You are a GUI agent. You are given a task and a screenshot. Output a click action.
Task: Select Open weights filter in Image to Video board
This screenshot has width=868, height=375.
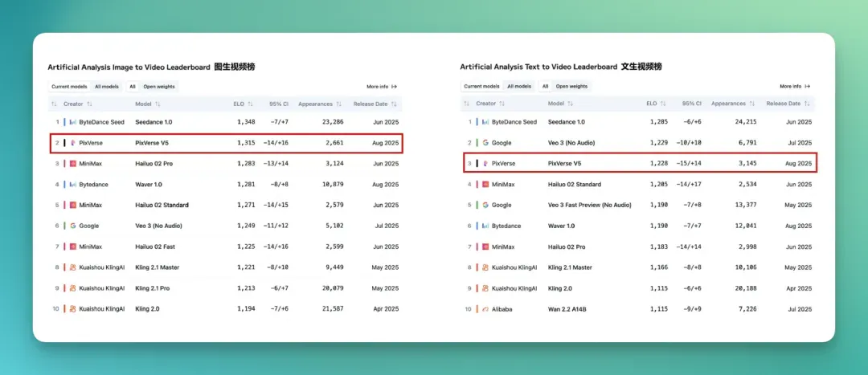pyautogui.click(x=159, y=87)
